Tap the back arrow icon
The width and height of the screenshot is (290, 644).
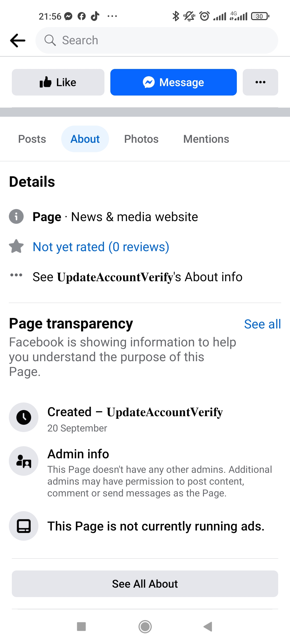pyautogui.click(x=18, y=41)
